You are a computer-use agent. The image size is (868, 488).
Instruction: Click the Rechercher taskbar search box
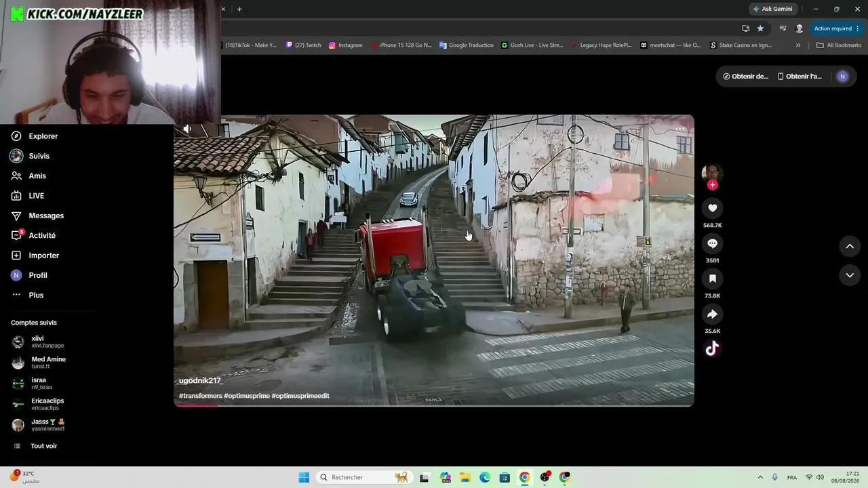coord(364,477)
